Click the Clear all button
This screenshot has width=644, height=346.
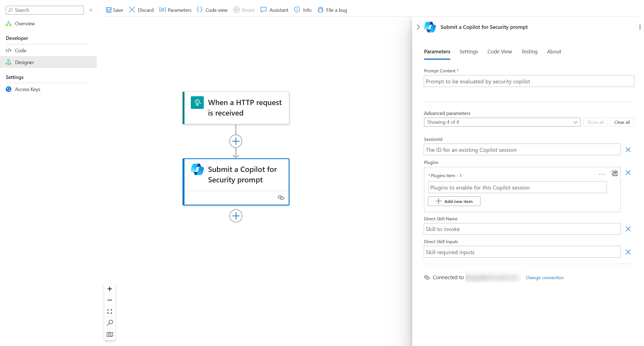[x=622, y=122]
